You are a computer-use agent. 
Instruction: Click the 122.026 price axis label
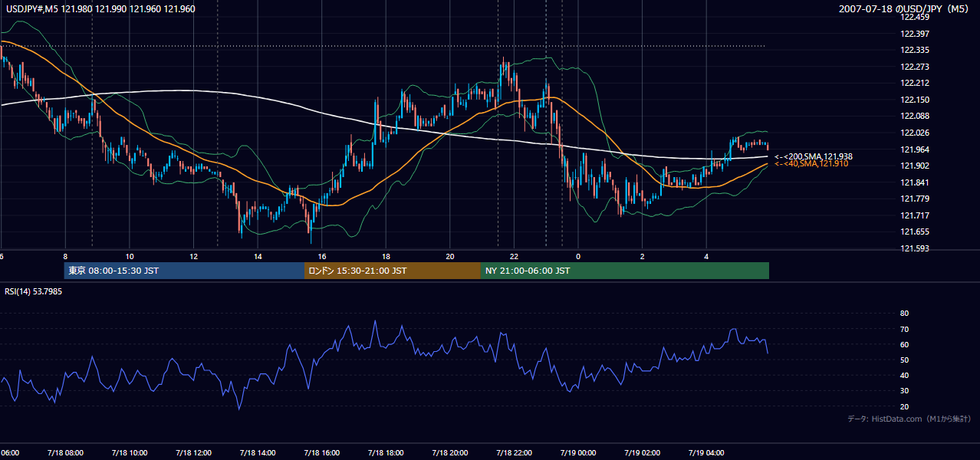click(913, 133)
